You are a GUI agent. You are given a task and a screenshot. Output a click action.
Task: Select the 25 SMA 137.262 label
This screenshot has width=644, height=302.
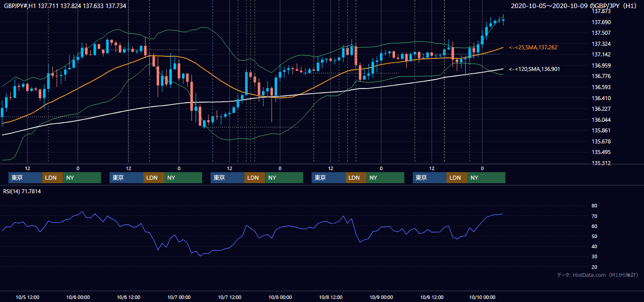coord(533,47)
